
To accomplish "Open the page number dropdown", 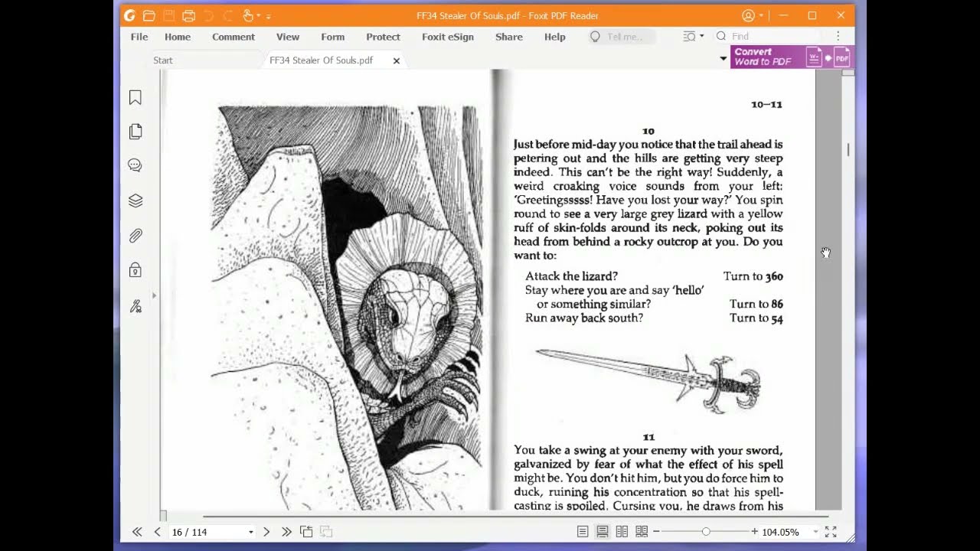I will pyautogui.click(x=250, y=532).
